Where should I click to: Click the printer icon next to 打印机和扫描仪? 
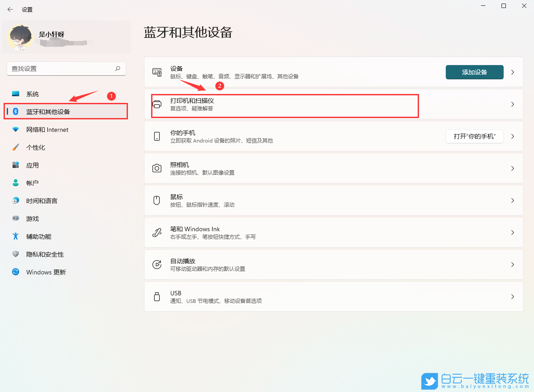click(157, 104)
